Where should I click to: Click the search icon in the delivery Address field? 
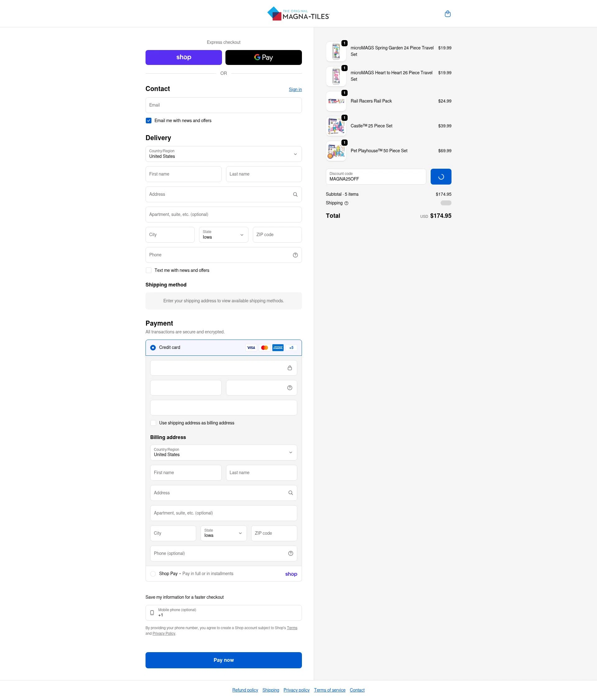[x=295, y=194]
